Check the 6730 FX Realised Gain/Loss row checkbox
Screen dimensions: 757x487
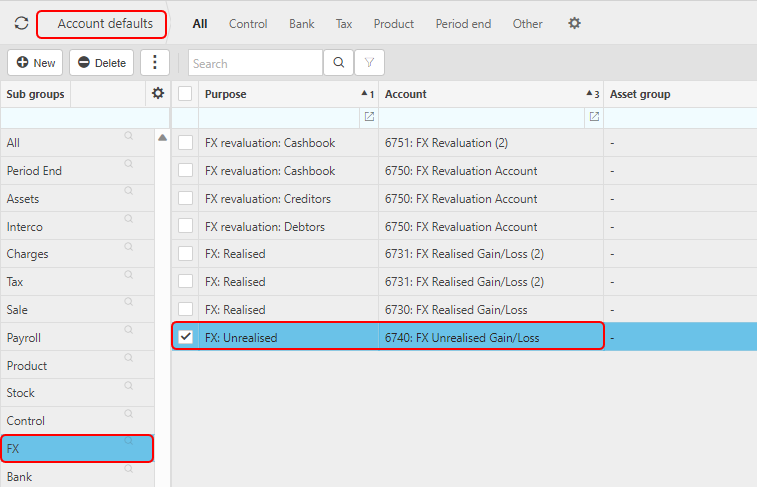(x=185, y=309)
